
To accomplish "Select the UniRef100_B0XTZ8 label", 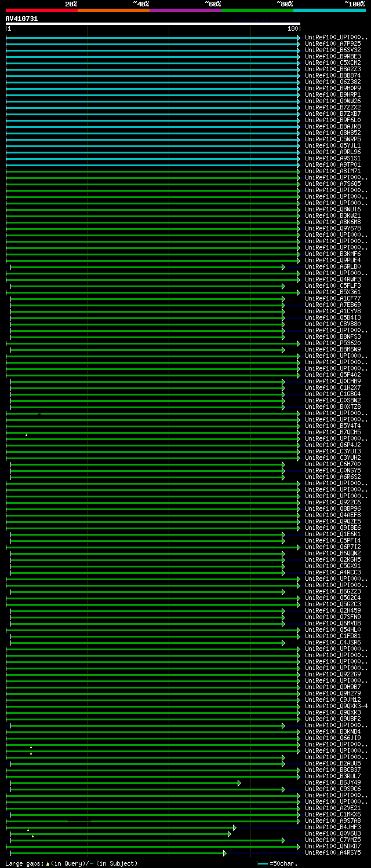I will [x=333, y=406].
